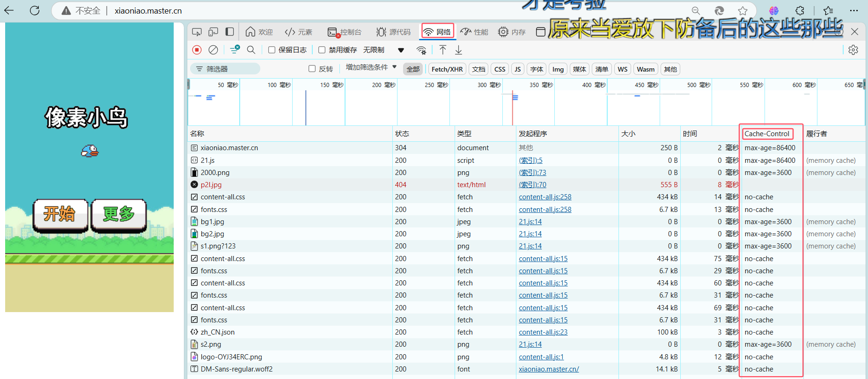This screenshot has width=868, height=379.
Task: Click the Copilot icon in browser toolbar
Action: pos(774,10)
